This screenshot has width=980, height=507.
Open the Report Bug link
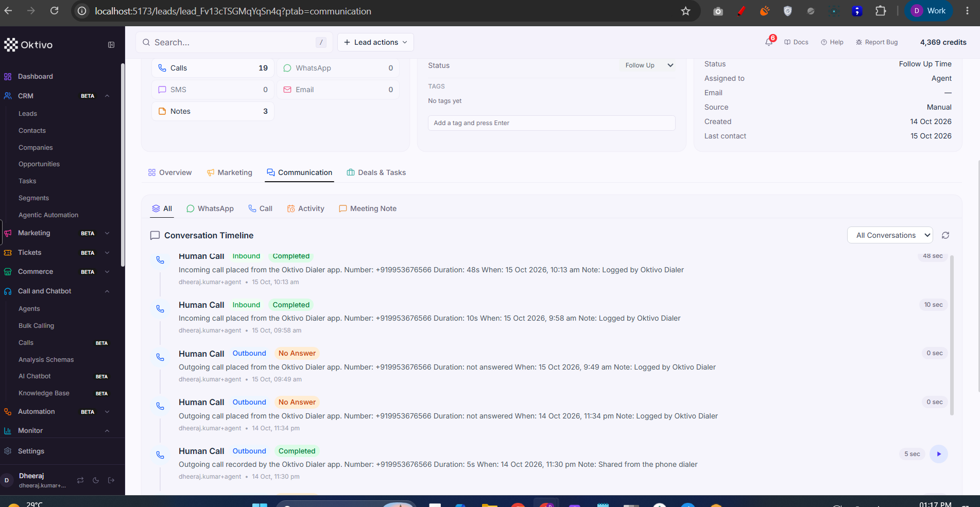pyautogui.click(x=876, y=42)
